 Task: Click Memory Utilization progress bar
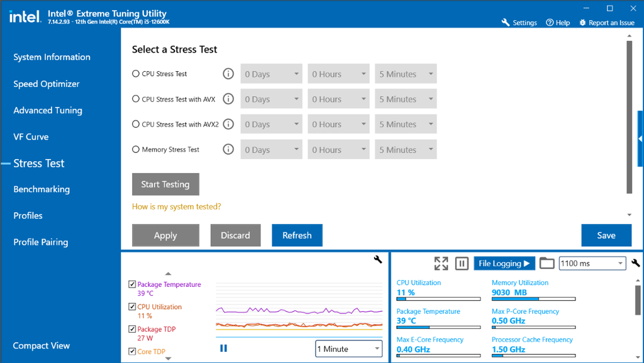[x=533, y=299]
